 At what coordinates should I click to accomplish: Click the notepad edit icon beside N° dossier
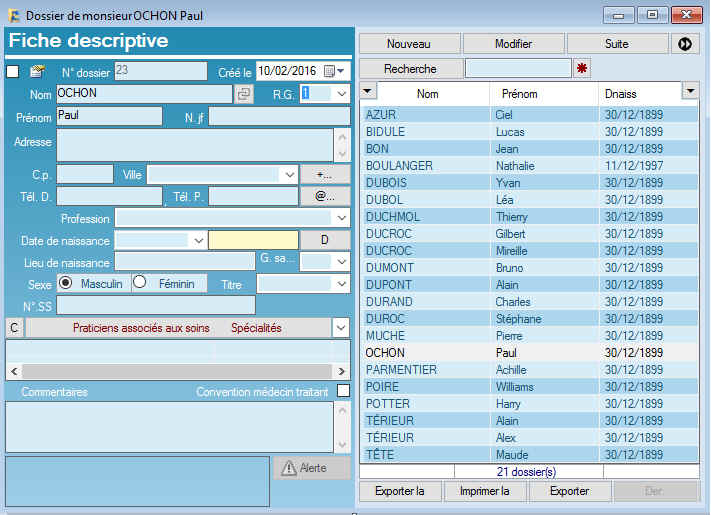click(37, 71)
